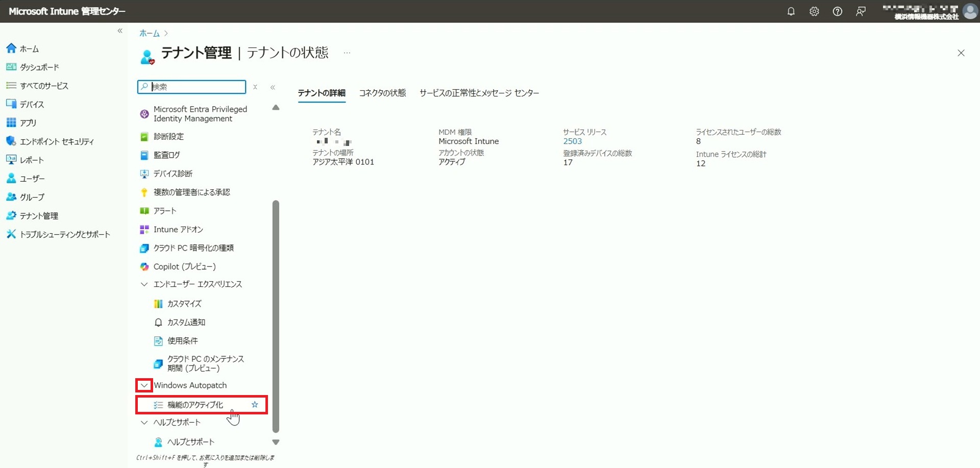Click MDM 権限 value Microsoft Intune
The height and width of the screenshot is (468, 980).
point(469,141)
